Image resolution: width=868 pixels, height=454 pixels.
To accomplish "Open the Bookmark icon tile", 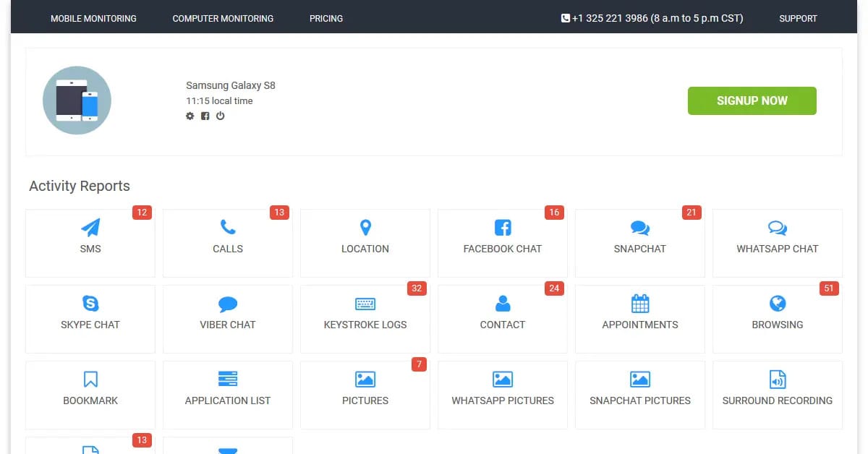I will (90, 380).
